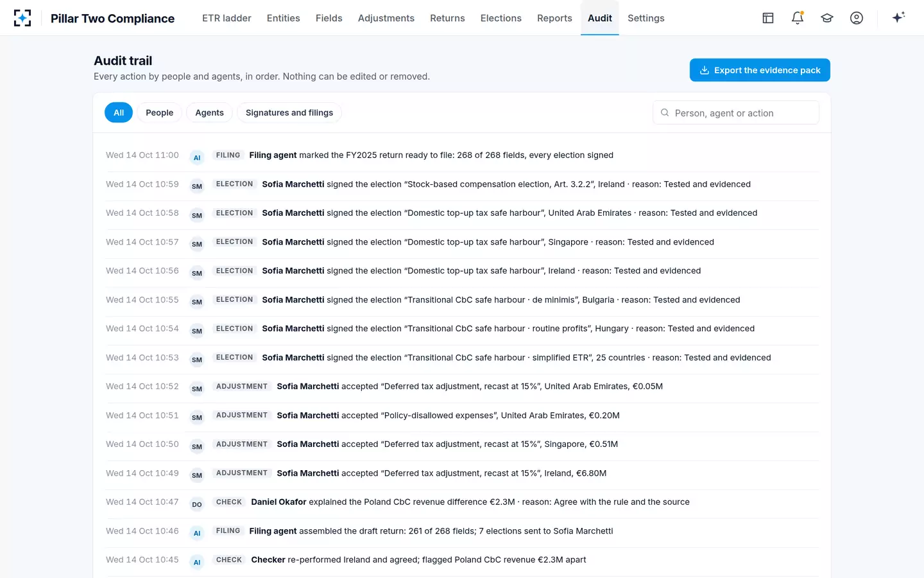Open the AI sparkle assistant icon

898,17
